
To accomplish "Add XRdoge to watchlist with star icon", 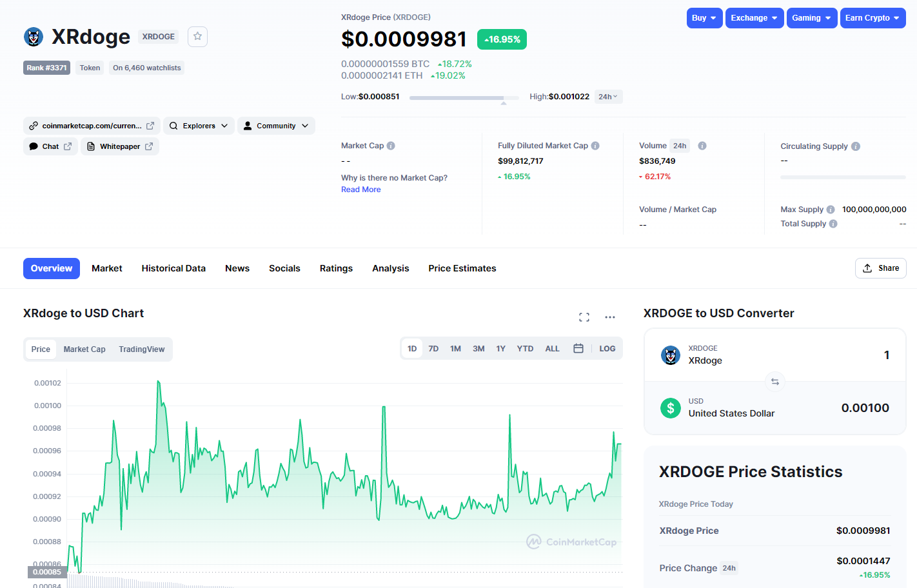I will pyautogui.click(x=197, y=37).
